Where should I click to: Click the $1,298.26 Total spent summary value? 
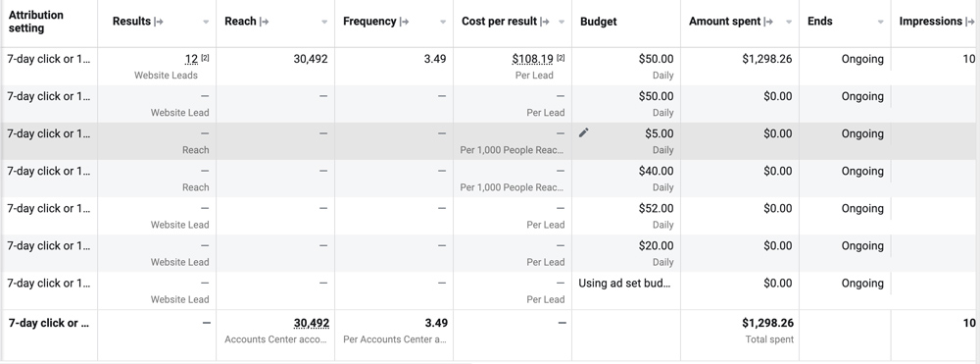[x=768, y=323]
